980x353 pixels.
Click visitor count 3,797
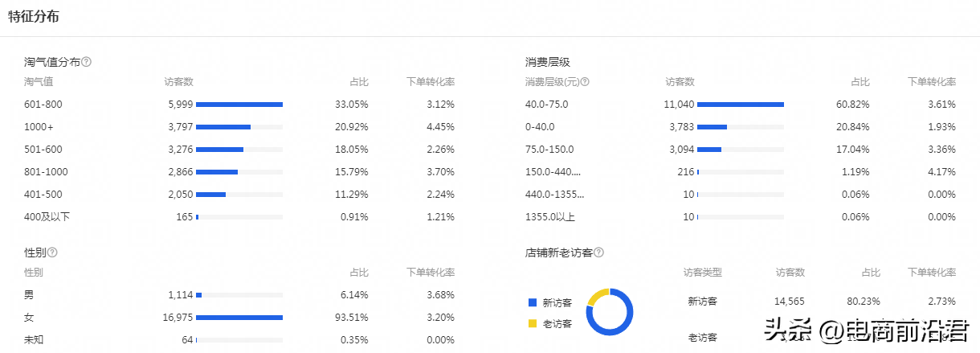pyautogui.click(x=181, y=127)
